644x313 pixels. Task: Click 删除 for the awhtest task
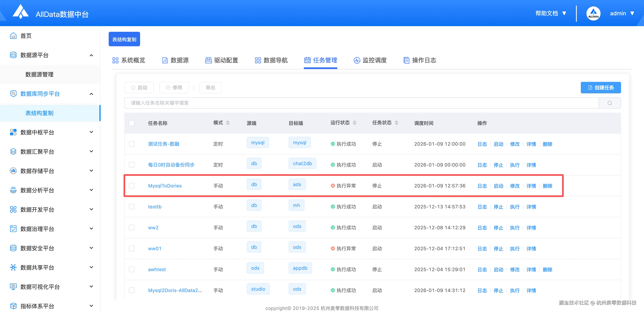point(547,270)
